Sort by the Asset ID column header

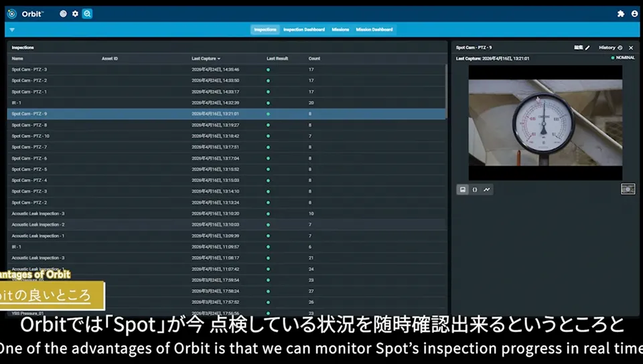point(109,59)
